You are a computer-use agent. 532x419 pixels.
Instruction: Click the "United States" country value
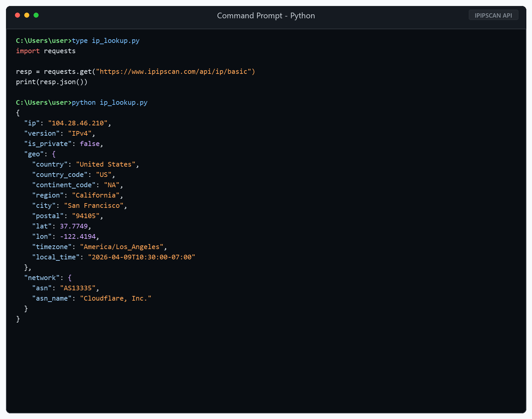106,164
